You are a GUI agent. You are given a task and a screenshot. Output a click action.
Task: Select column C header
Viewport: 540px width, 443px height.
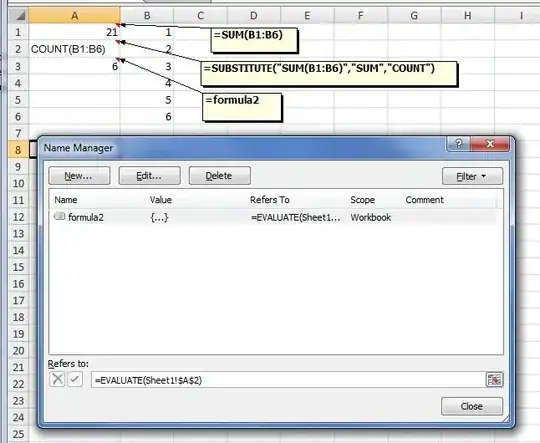pos(200,16)
